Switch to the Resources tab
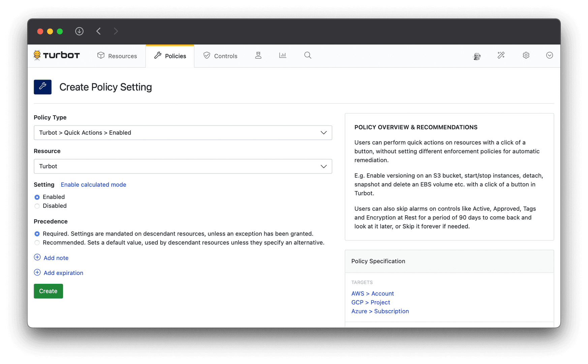The width and height of the screenshot is (588, 364). click(x=117, y=56)
